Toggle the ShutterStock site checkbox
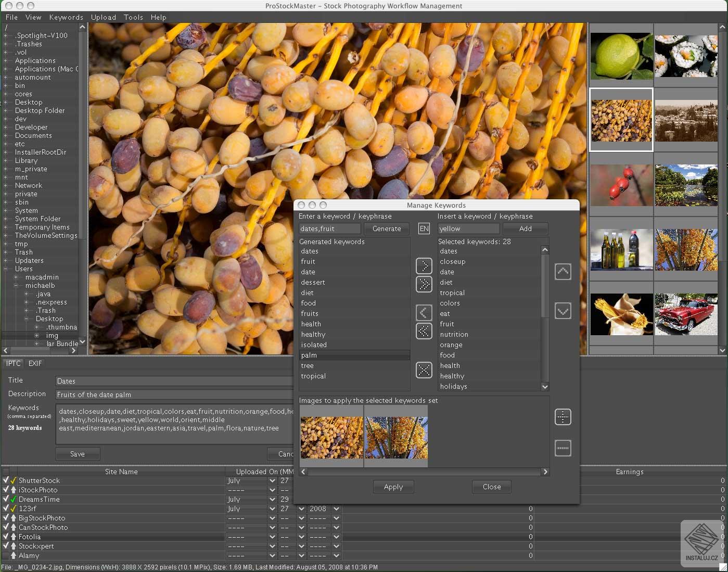 point(6,480)
